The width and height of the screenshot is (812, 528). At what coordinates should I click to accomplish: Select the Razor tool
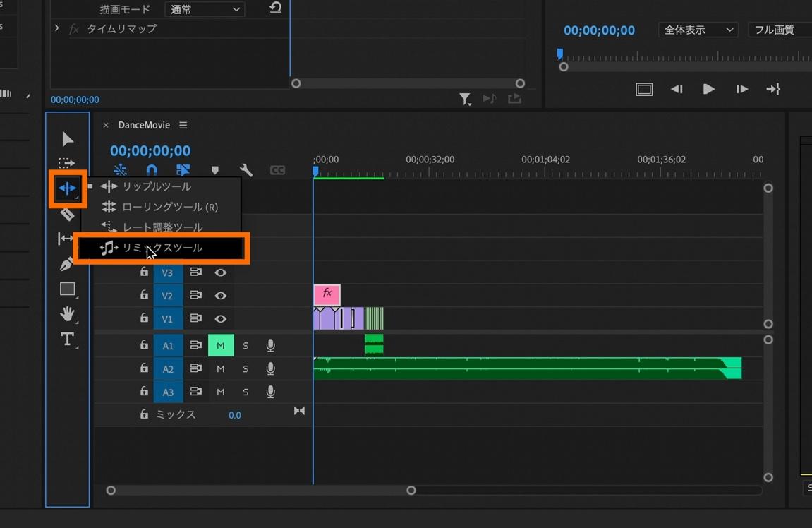click(67, 214)
